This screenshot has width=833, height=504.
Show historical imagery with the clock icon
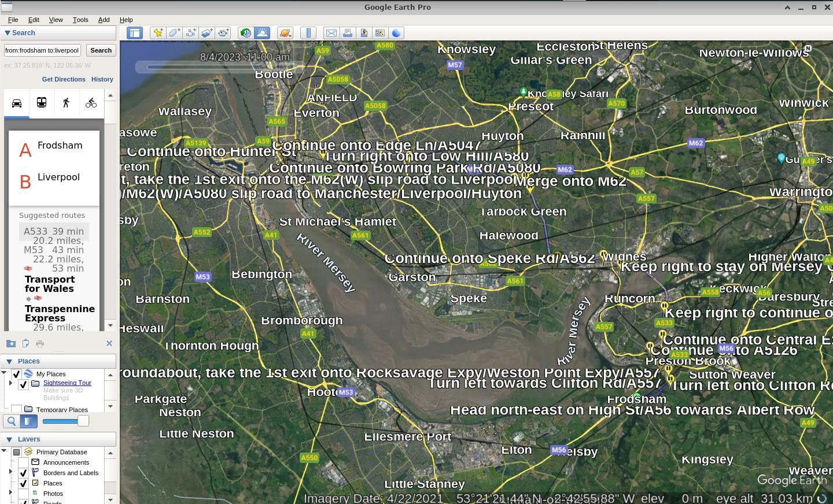(246, 33)
